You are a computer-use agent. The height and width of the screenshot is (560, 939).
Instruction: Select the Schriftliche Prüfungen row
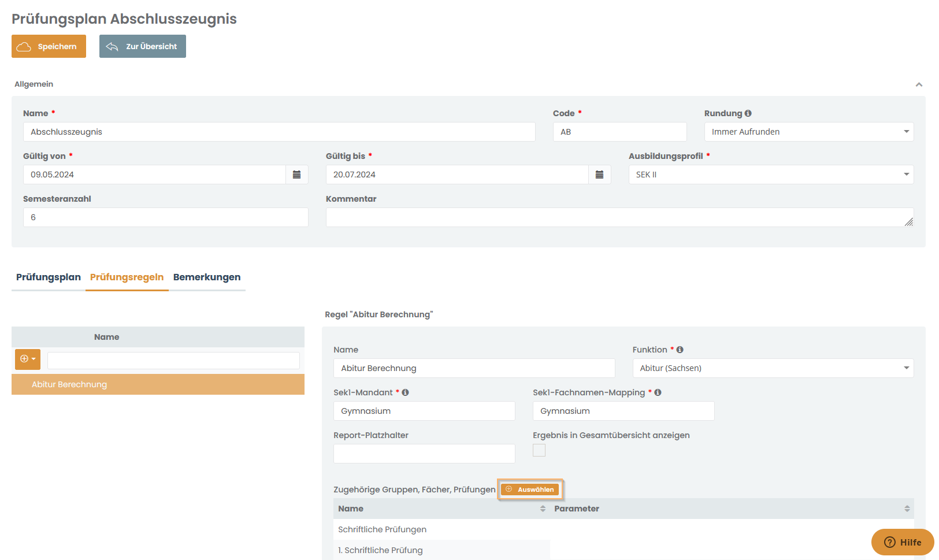[x=441, y=529]
